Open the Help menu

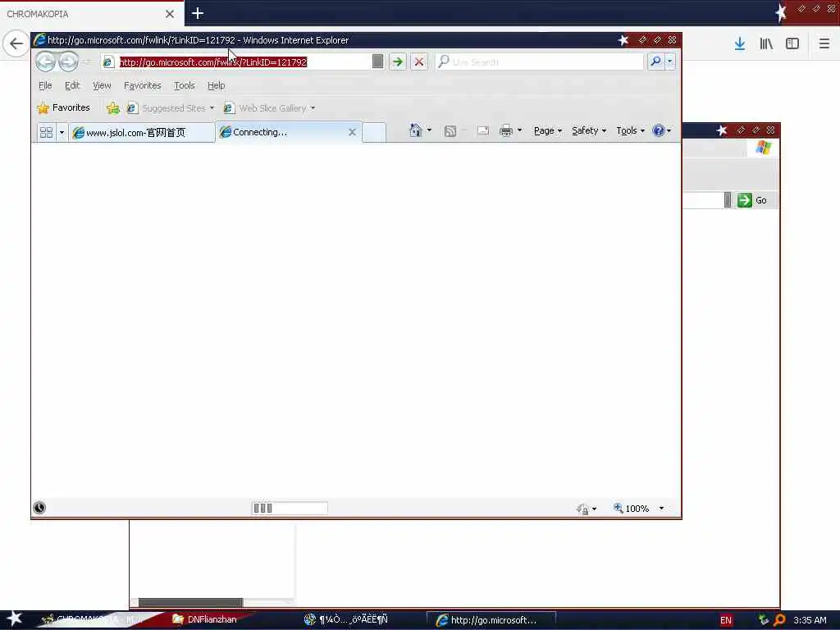[x=216, y=85]
